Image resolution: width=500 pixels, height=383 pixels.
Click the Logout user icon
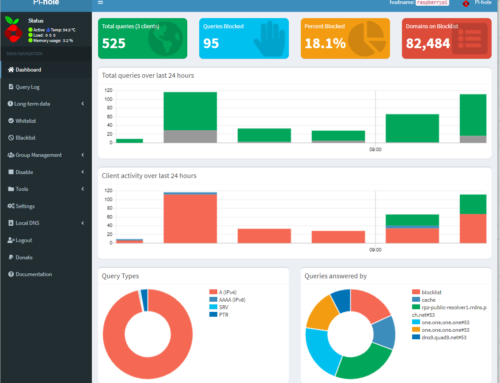tap(11, 240)
